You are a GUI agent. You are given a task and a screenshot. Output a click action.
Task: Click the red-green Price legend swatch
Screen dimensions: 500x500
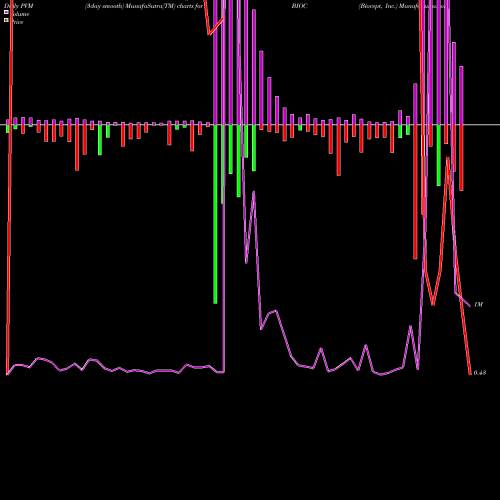pyautogui.click(x=6, y=20)
